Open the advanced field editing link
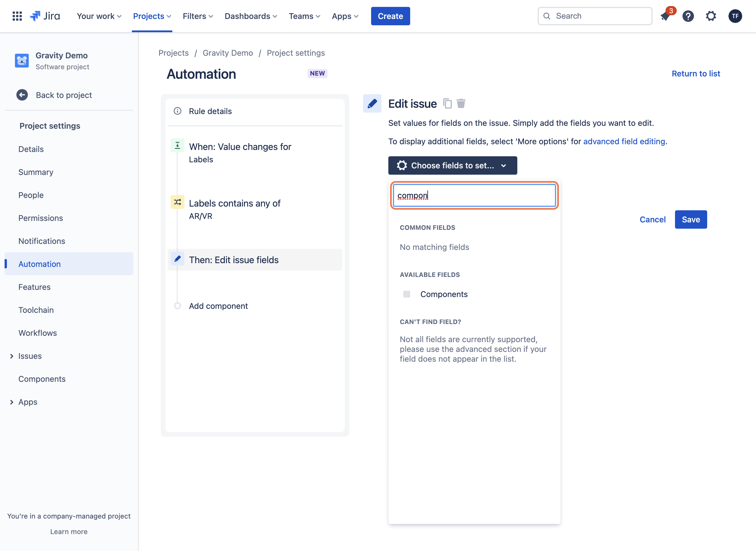Image resolution: width=756 pixels, height=551 pixels. coord(624,141)
